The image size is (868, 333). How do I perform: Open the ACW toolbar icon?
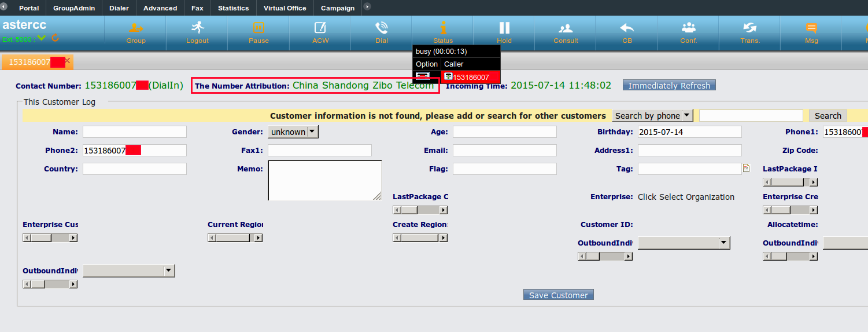click(320, 28)
